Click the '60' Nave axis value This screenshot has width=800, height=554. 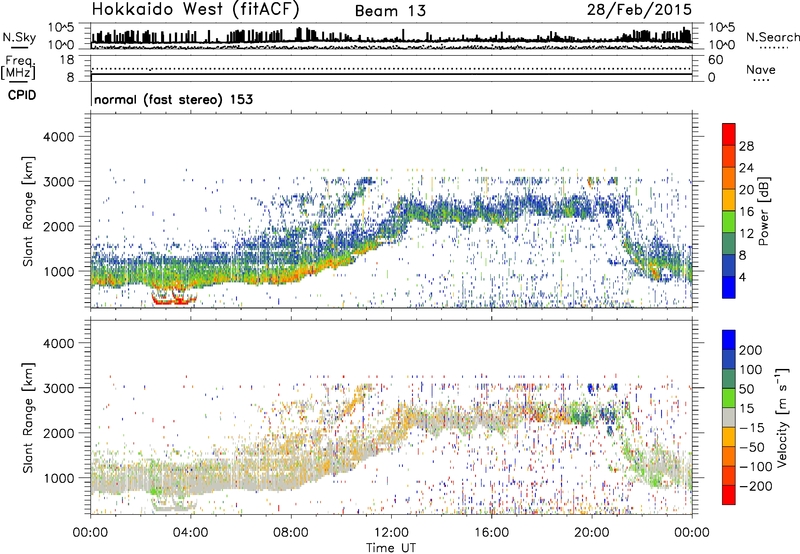click(x=715, y=60)
